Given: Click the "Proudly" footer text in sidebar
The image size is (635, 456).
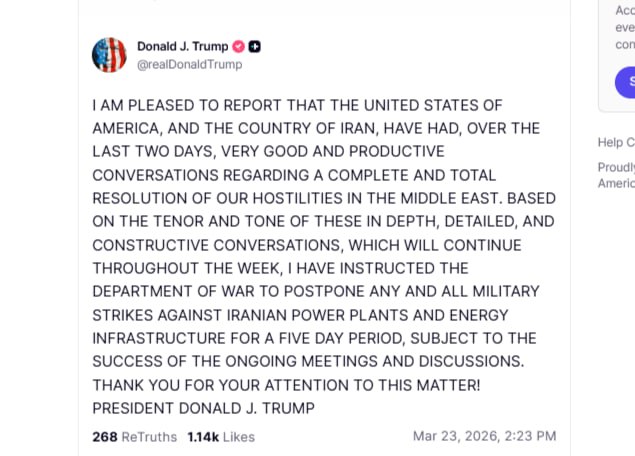Looking at the screenshot, I should pyautogui.click(x=616, y=167).
